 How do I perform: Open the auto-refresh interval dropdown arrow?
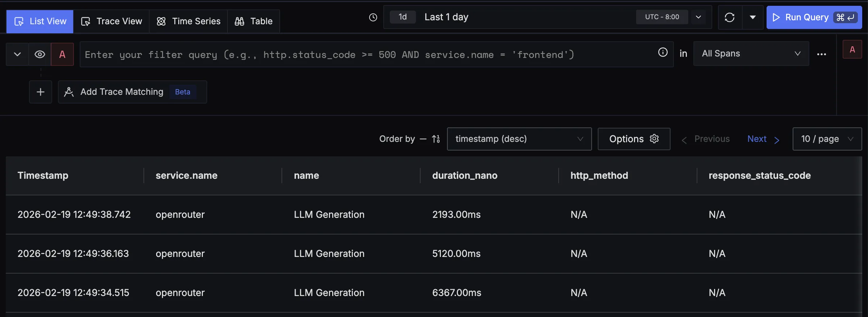point(753,17)
